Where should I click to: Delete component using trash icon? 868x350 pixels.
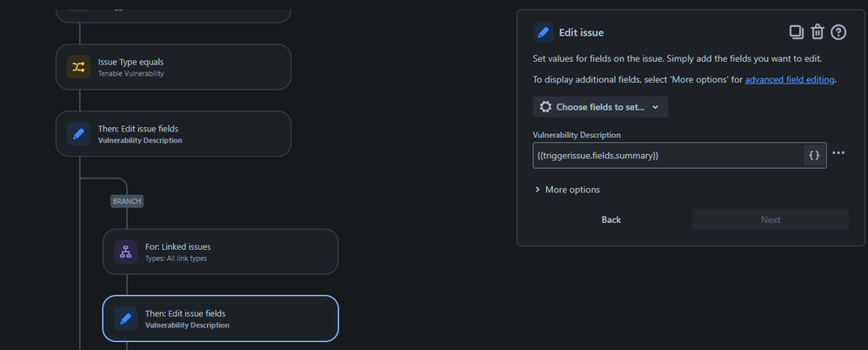[x=818, y=32]
